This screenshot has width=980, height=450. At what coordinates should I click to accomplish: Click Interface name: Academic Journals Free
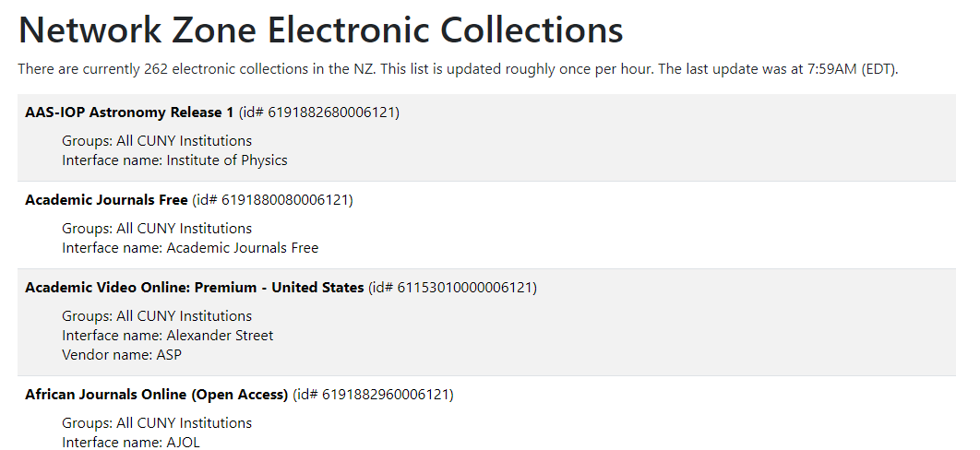(x=190, y=248)
